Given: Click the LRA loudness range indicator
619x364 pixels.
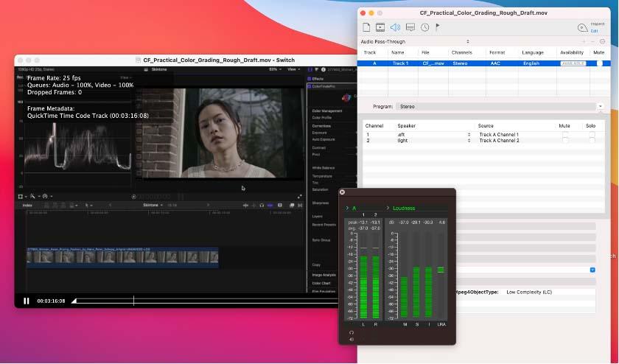Looking at the screenshot, I should pos(441,270).
